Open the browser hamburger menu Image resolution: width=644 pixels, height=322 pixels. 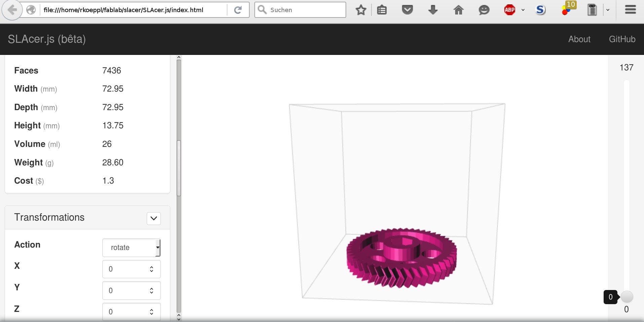tap(630, 10)
